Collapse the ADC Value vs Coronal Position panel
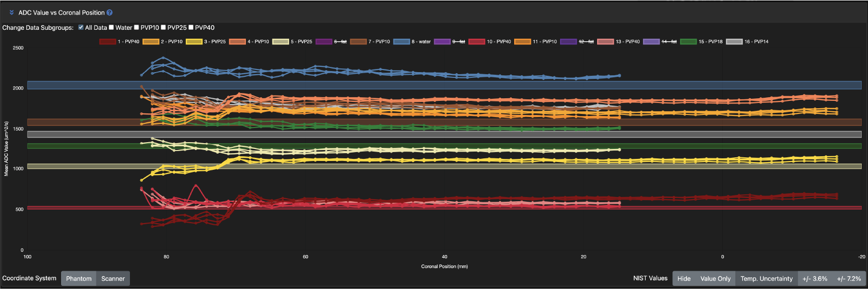Viewport: 868px width, 289px height. click(x=11, y=13)
